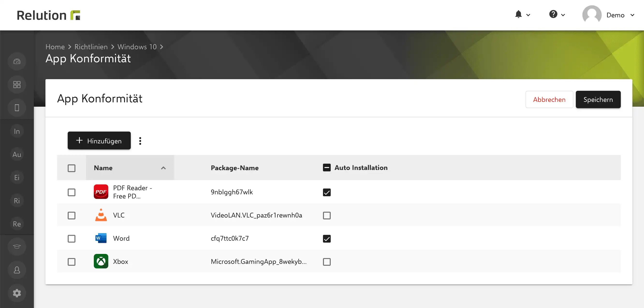Screen dimensions: 644x308
Task: Click package name '9nblggh67wlk'
Action: tap(232, 192)
